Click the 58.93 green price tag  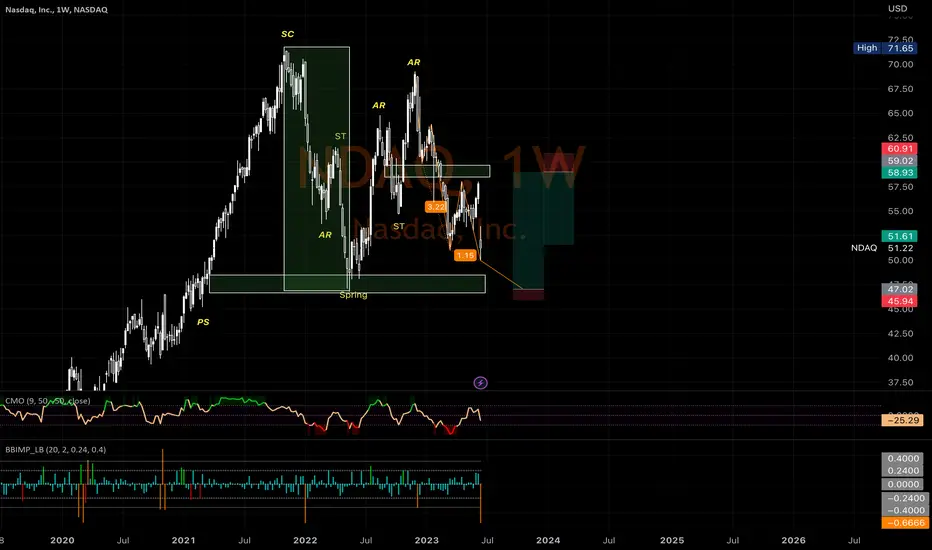coord(900,172)
